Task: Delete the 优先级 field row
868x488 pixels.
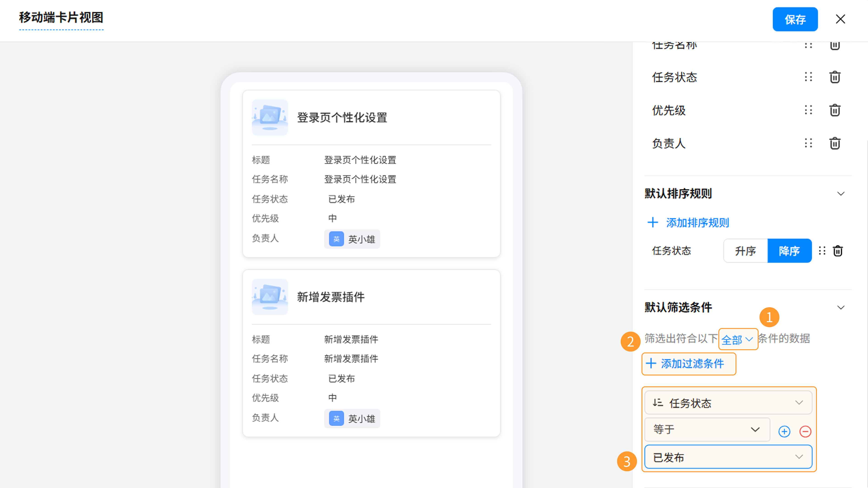Action: 835,110
